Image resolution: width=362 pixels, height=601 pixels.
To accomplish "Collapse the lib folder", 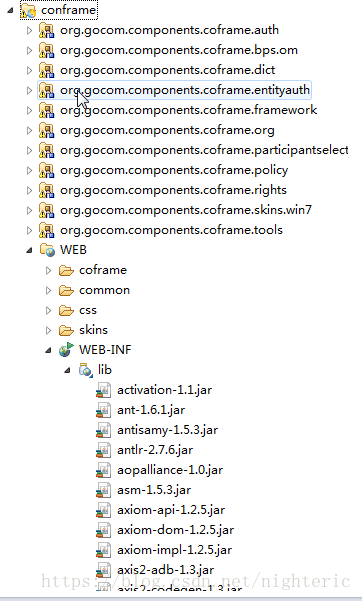I will tap(67, 370).
